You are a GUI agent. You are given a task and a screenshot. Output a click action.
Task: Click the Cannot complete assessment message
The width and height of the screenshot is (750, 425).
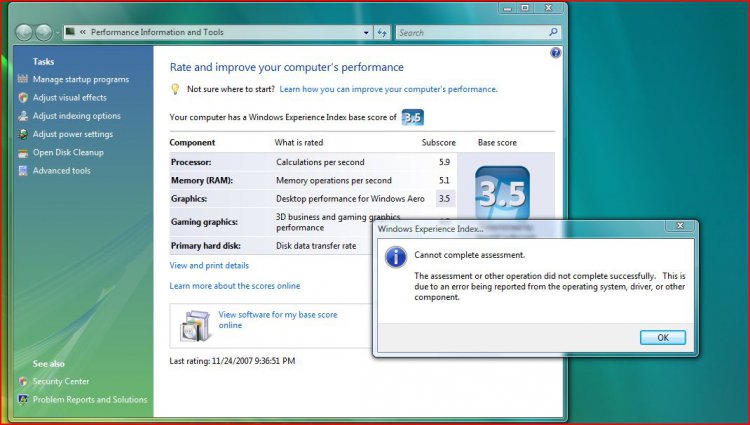tap(469, 255)
